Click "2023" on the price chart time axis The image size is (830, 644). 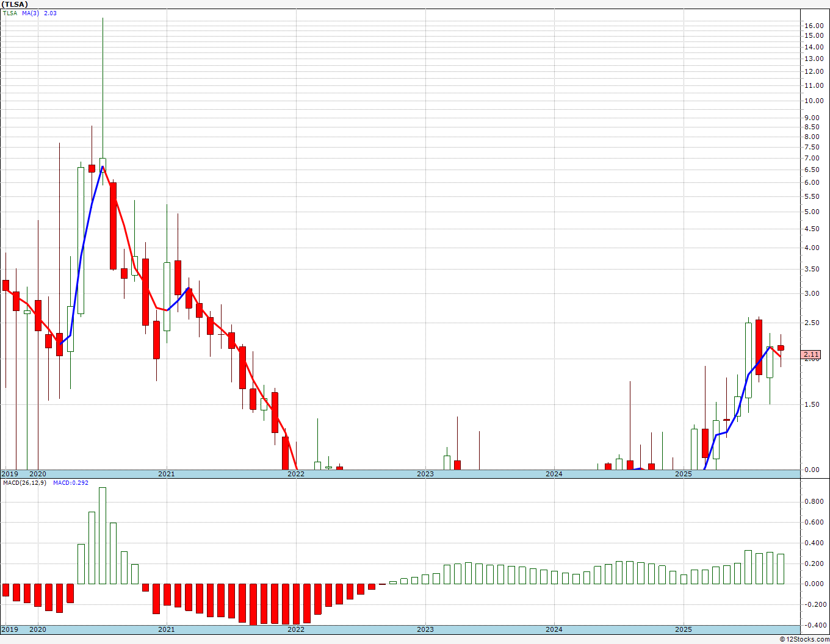425,474
